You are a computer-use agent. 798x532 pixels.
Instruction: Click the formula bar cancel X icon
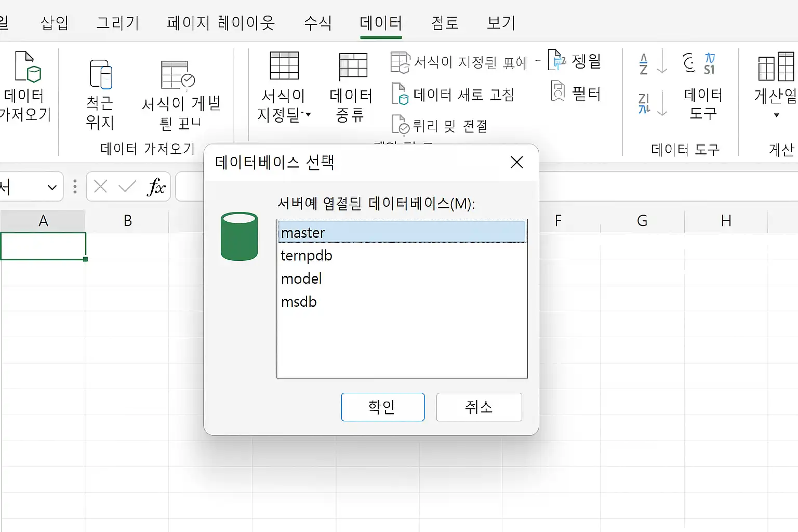point(101,187)
